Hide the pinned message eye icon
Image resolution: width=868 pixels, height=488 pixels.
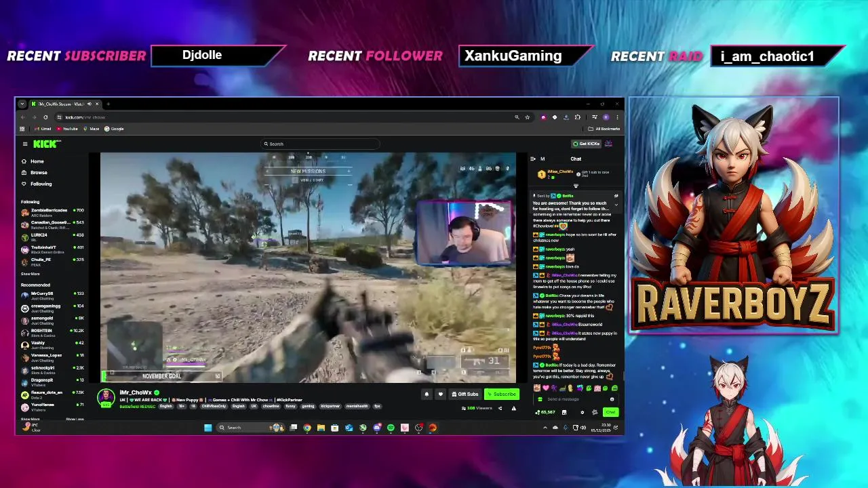coord(616,196)
